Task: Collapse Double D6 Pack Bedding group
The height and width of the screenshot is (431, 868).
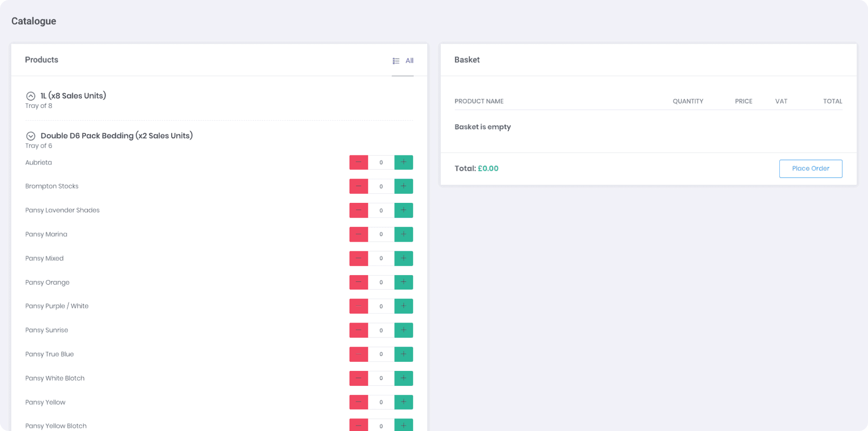Action: coord(31,136)
